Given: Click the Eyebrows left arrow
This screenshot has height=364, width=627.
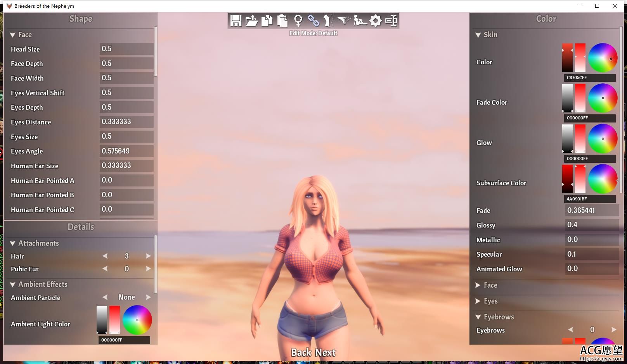Looking at the screenshot, I should (x=570, y=329).
